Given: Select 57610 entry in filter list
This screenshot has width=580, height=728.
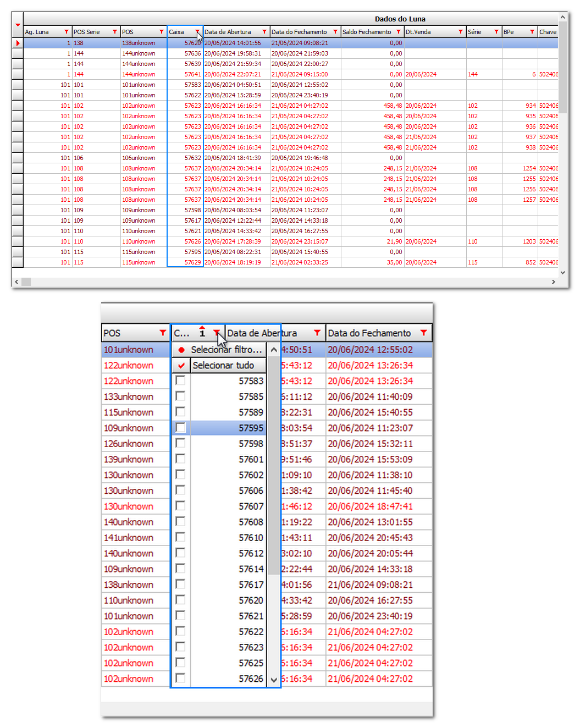Looking at the screenshot, I should coord(219,538).
